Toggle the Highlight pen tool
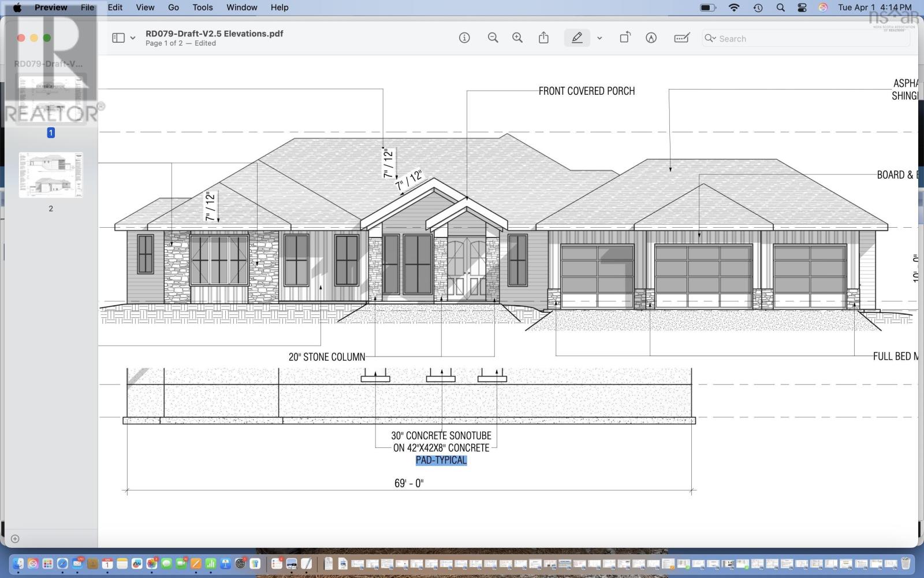This screenshot has width=924, height=578. click(x=577, y=38)
